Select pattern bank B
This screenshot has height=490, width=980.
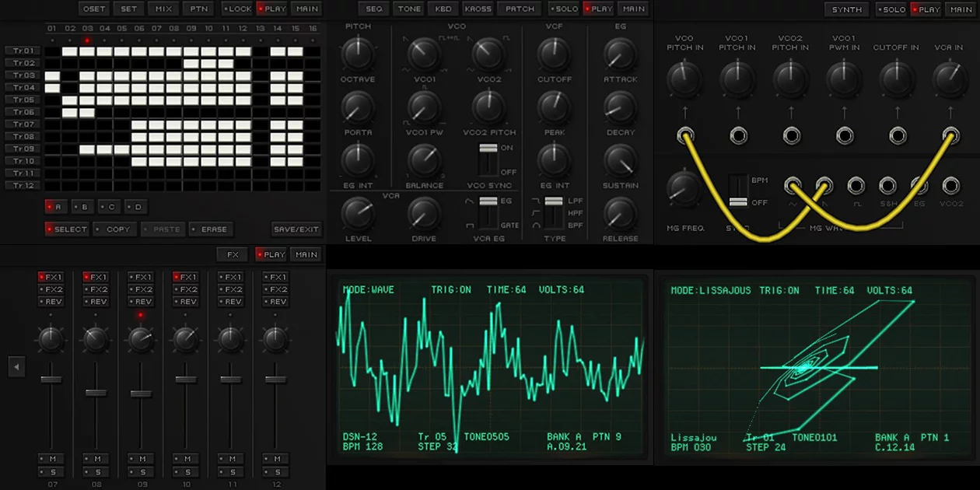pos(82,206)
